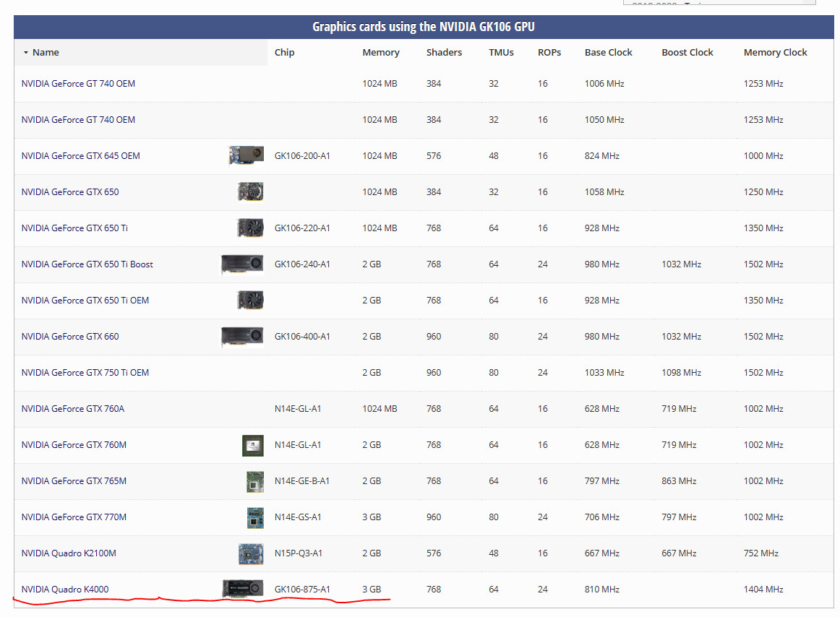
Task: Sort by ROPs column header
Action: pyautogui.click(x=549, y=53)
